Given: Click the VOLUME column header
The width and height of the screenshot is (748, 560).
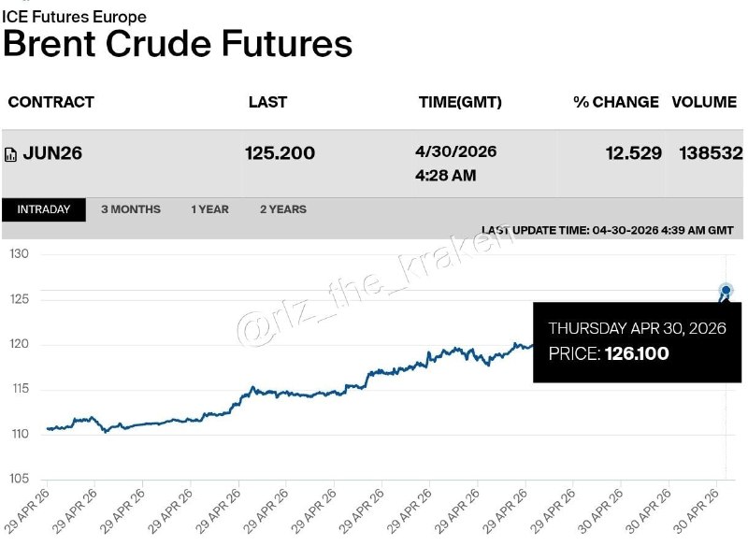Looking at the screenshot, I should click(704, 103).
